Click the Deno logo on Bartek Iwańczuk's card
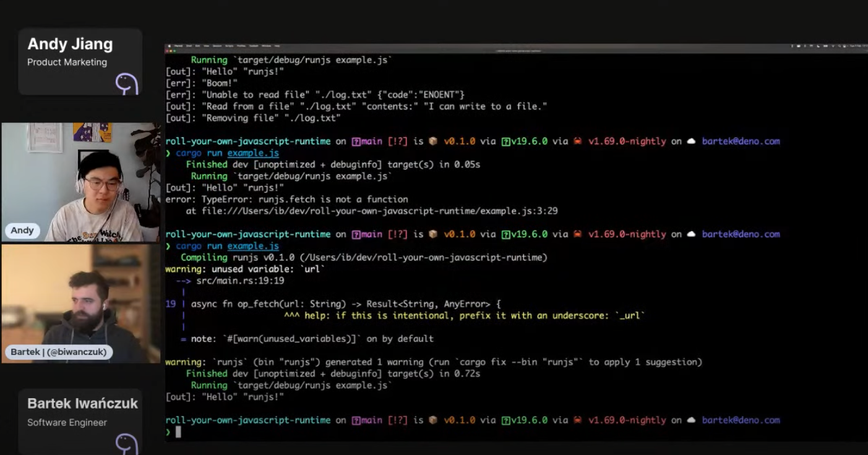The height and width of the screenshot is (455, 868). pos(127,443)
